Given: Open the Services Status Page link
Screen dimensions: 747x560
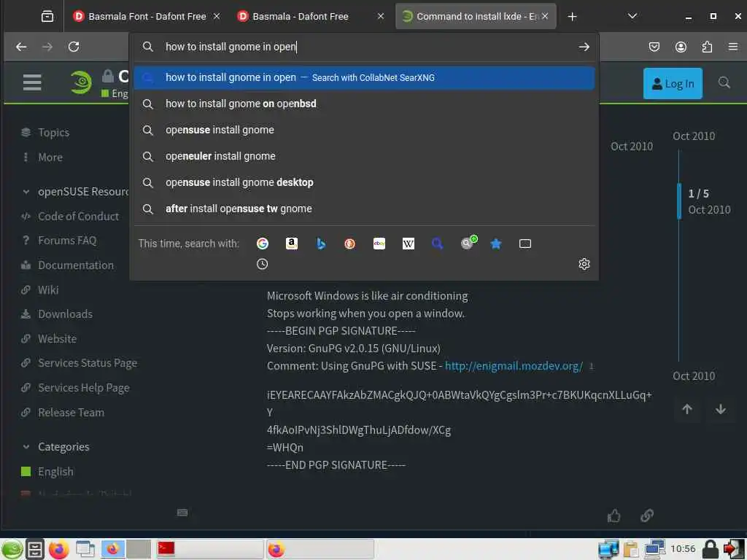Looking at the screenshot, I should click(88, 363).
